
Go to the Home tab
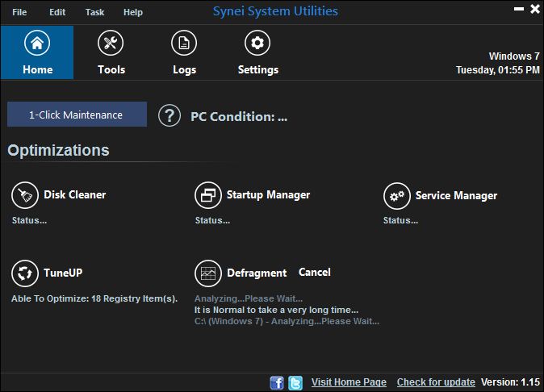[37, 52]
